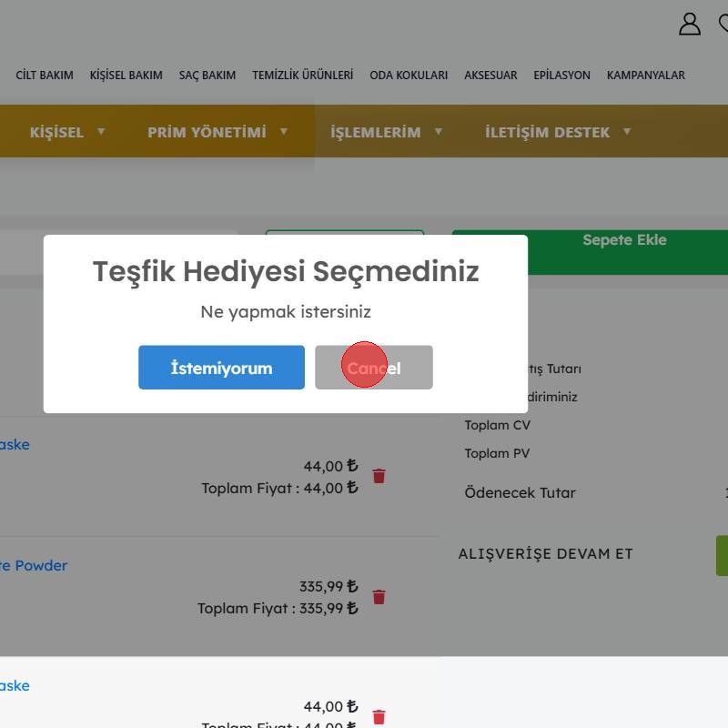Navigate to TEMİZLİK ÜRÜNLERİ category
The image size is (728, 728).
[302, 76]
